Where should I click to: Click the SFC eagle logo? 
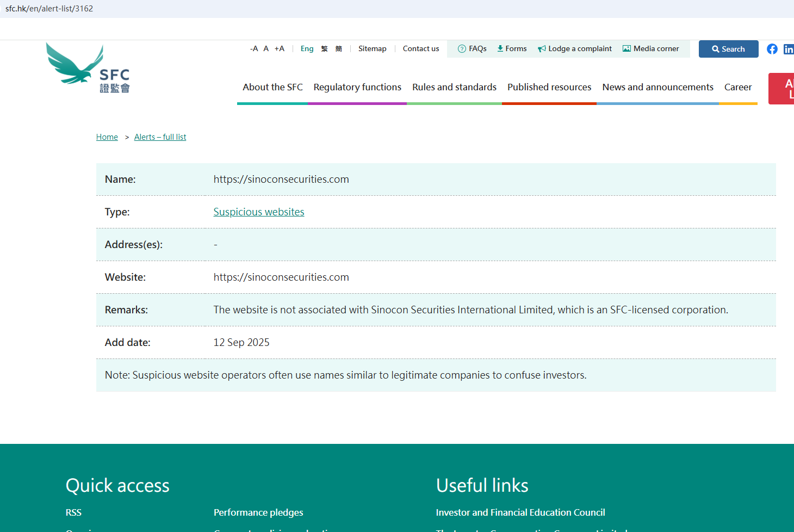(x=88, y=69)
